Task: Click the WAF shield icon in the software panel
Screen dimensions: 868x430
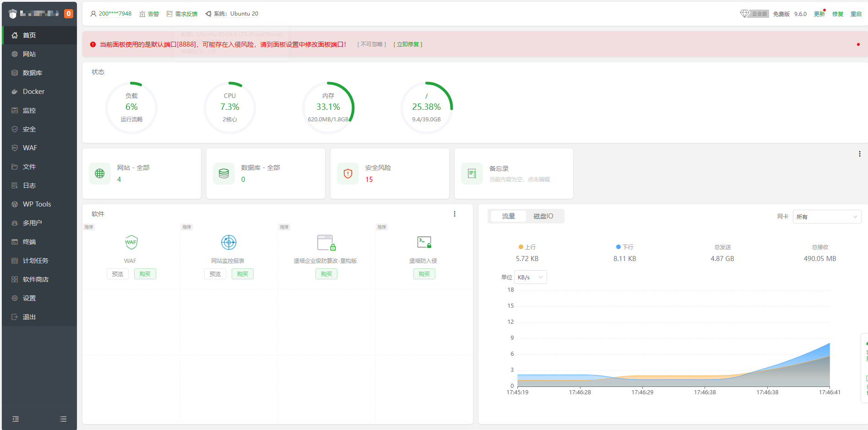Action: tap(131, 242)
